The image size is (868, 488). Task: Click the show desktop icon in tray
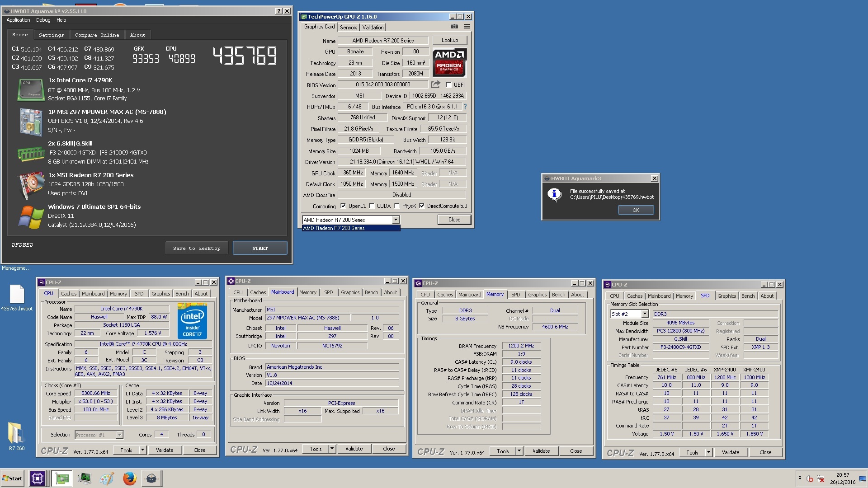coord(863,479)
